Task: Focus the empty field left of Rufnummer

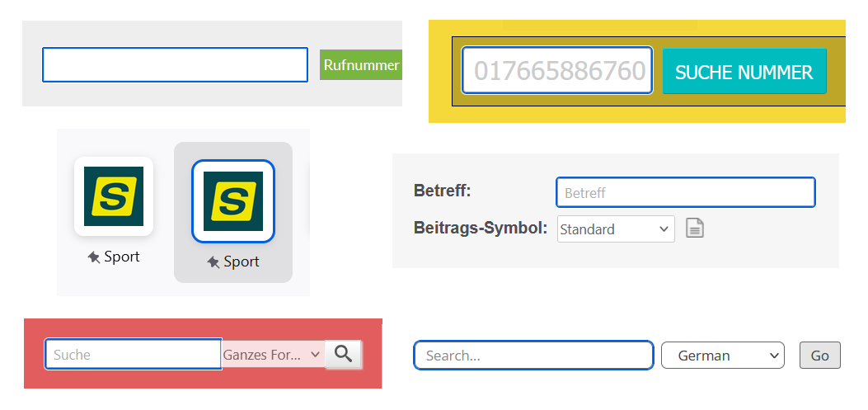Action: tap(175, 65)
